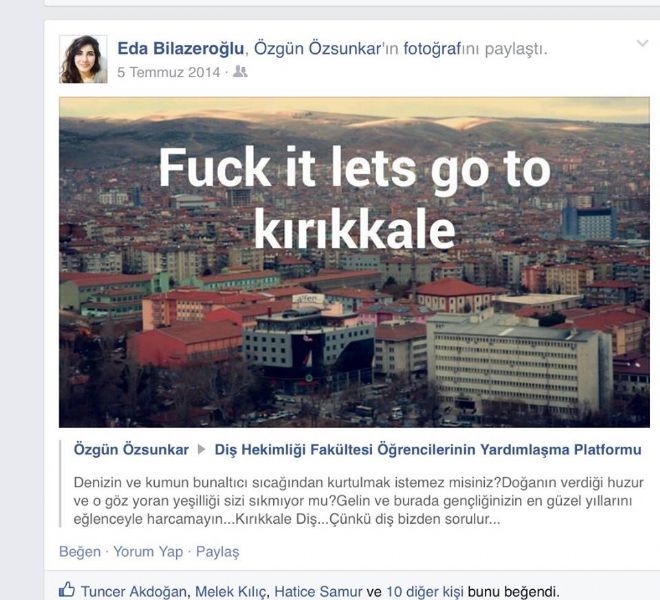
Task: Open the post timestamp 5 Temmuz 2014
Action: pos(168,72)
